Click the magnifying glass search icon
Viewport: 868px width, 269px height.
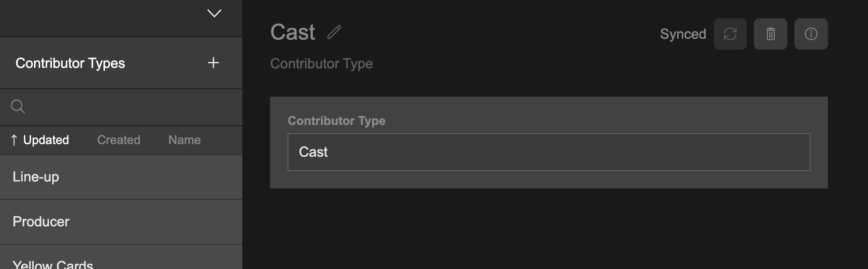click(18, 107)
